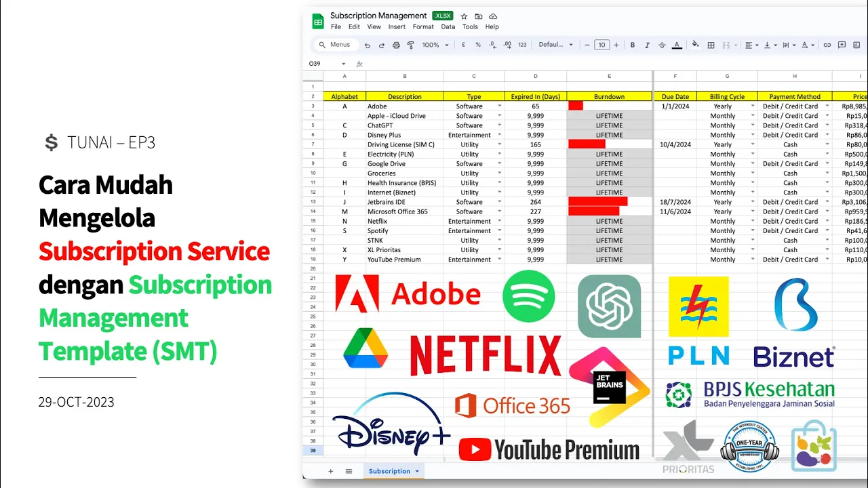The image size is (868, 488).
Task: Select the Due Date cell 18/7/2024
Action: coord(675,202)
